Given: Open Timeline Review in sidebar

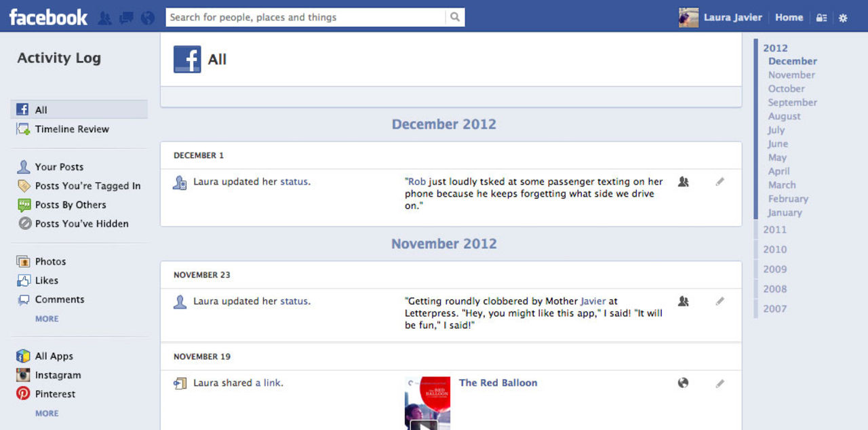Looking at the screenshot, I should click(72, 129).
